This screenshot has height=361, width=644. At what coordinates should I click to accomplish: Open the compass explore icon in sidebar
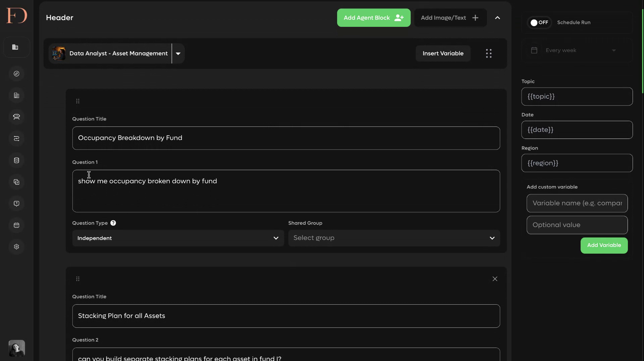(16, 74)
